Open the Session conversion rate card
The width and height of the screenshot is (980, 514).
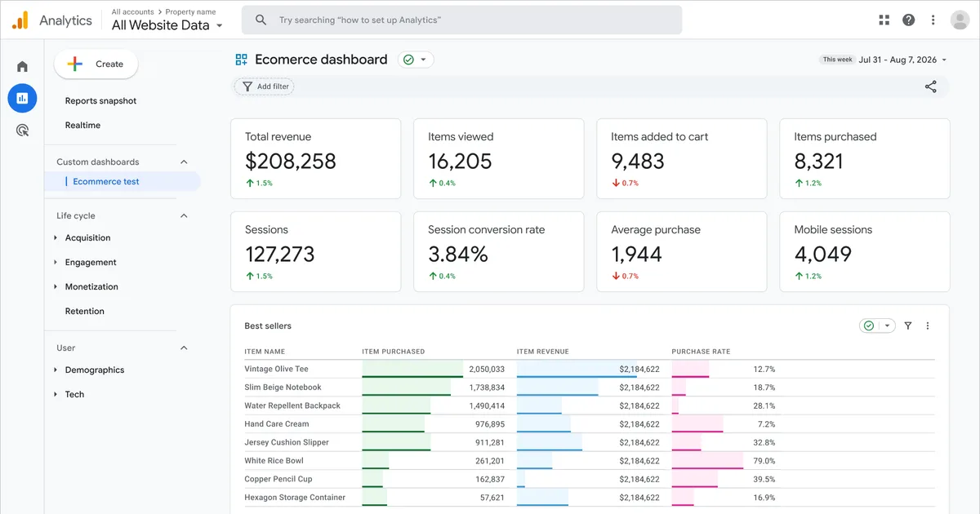click(499, 251)
